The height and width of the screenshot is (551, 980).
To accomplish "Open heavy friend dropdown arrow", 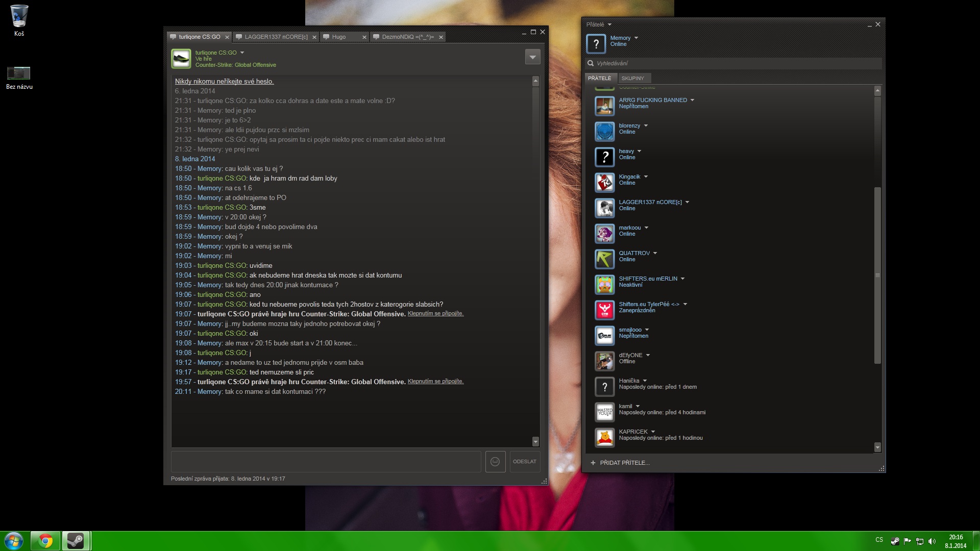I will 639,151.
